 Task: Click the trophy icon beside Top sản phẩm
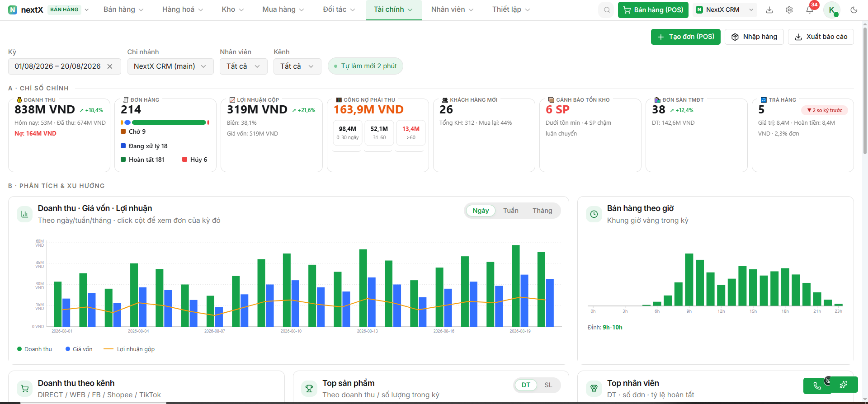309,389
